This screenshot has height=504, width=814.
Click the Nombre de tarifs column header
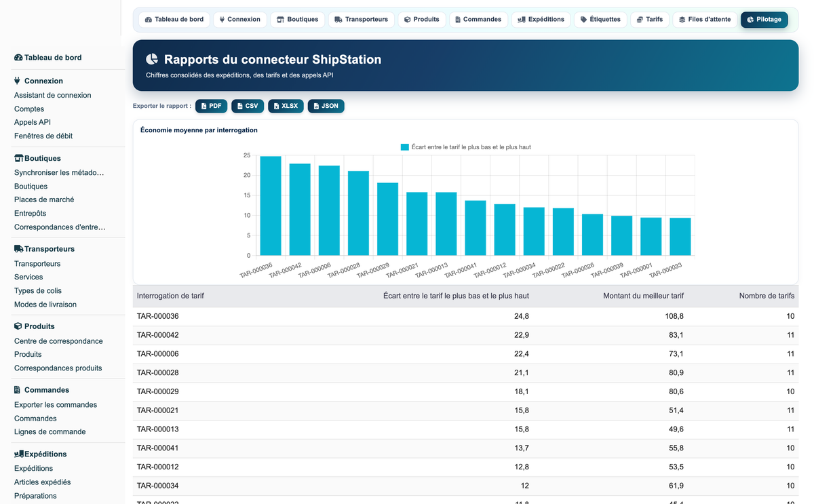coord(767,296)
